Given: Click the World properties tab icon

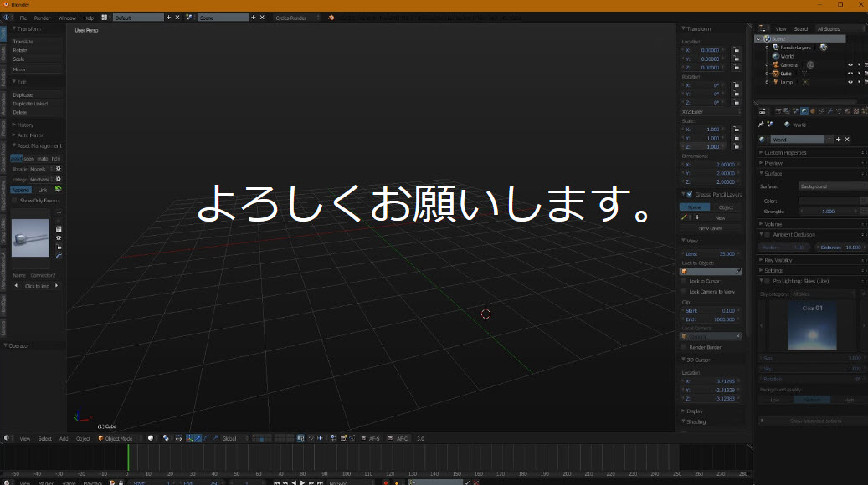Looking at the screenshot, I should 804,111.
